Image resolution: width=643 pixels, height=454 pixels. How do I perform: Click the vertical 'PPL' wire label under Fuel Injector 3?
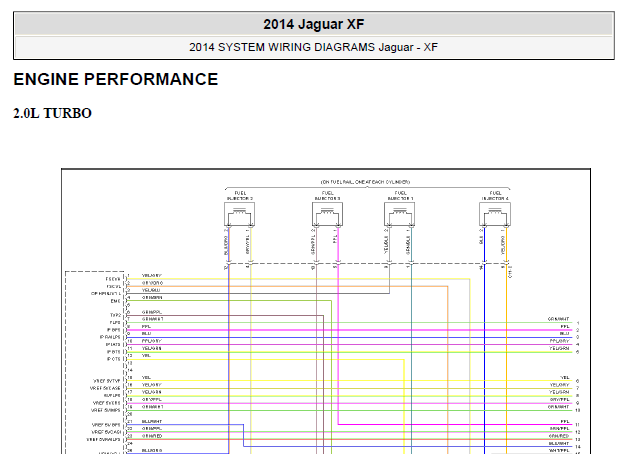(x=335, y=239)
